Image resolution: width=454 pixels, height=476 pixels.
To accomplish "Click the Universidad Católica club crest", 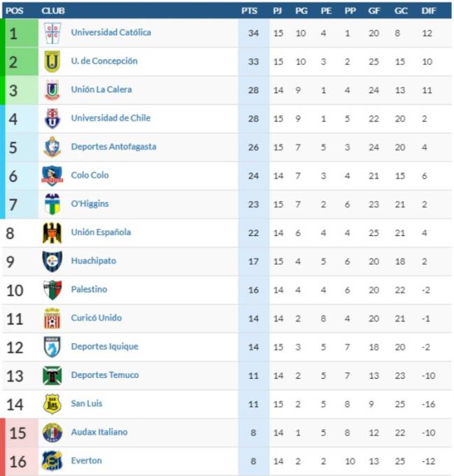I will [52, 33].
